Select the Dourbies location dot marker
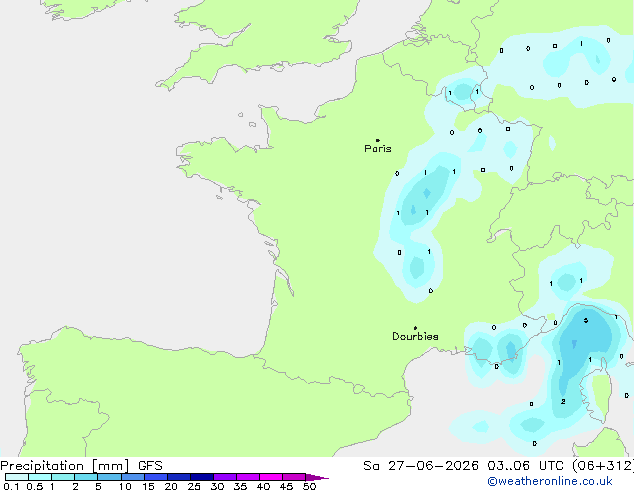The width and height of the screenshot is (634, 490). point(415,328)
